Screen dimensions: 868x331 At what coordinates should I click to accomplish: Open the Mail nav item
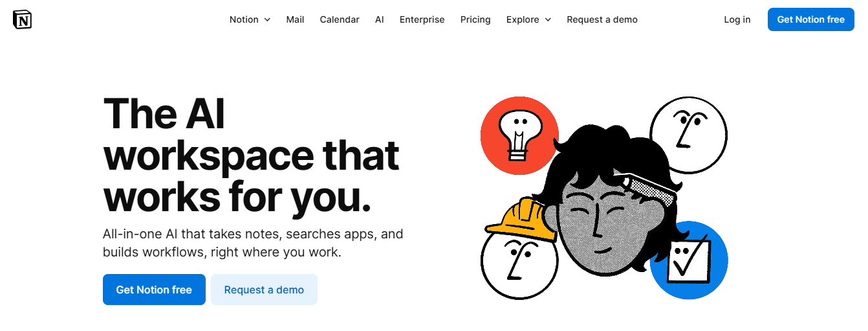coord(295,19)
